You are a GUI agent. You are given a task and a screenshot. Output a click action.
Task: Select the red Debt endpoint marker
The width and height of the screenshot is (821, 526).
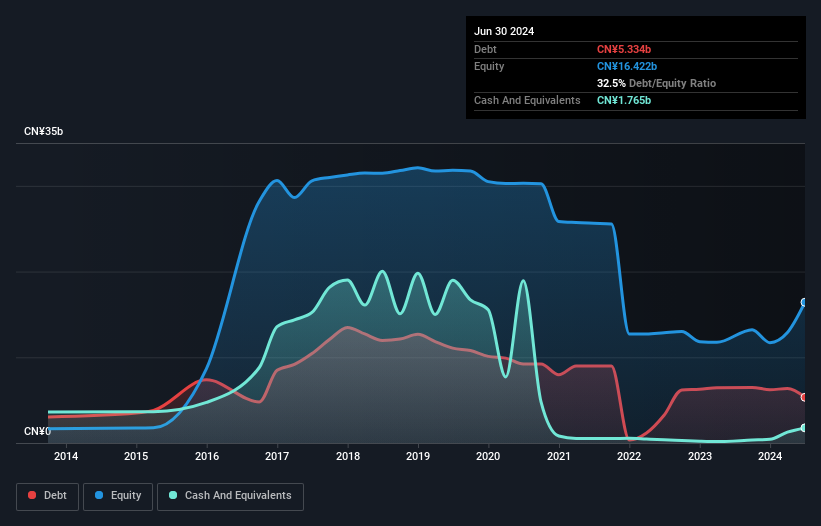[804, 397]
